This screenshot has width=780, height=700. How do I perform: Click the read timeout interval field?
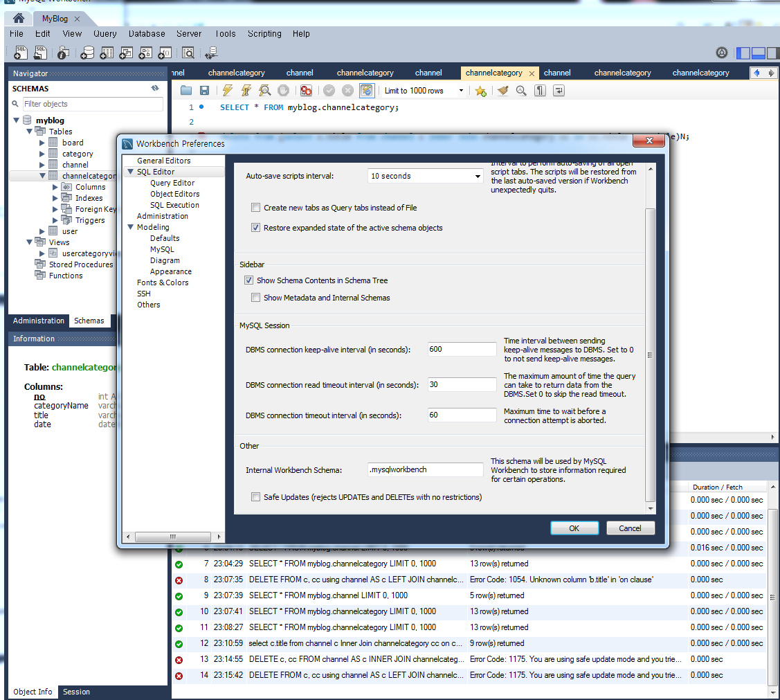462,384
